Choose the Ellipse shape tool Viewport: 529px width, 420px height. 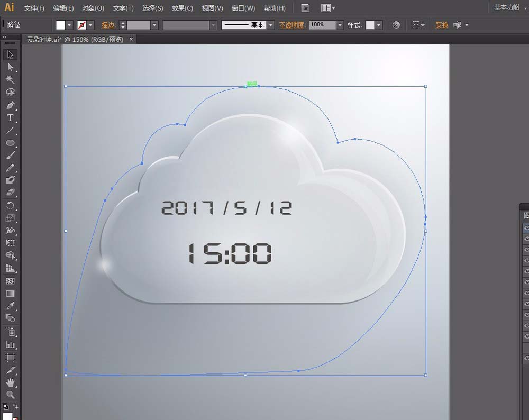(x=10, y=143)
